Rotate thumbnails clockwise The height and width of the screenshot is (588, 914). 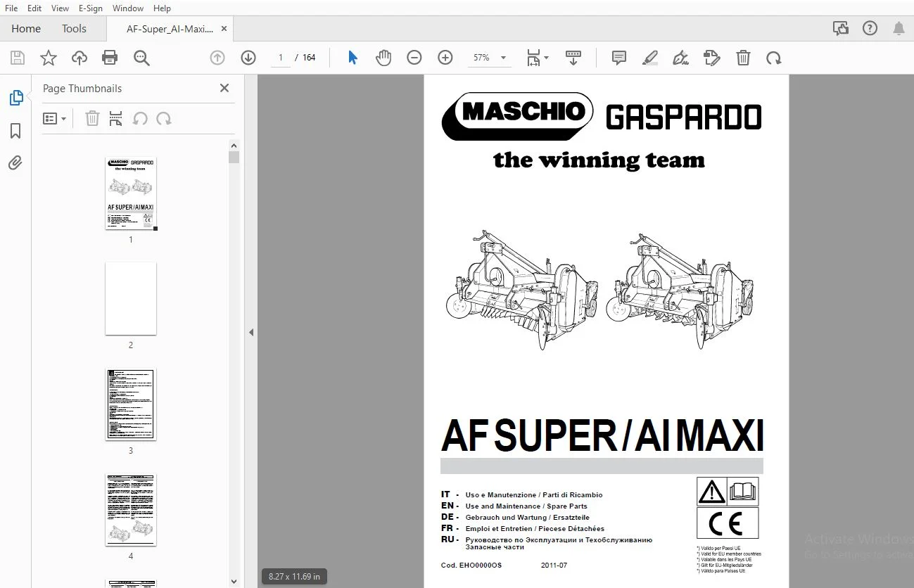tap(164, 119)
